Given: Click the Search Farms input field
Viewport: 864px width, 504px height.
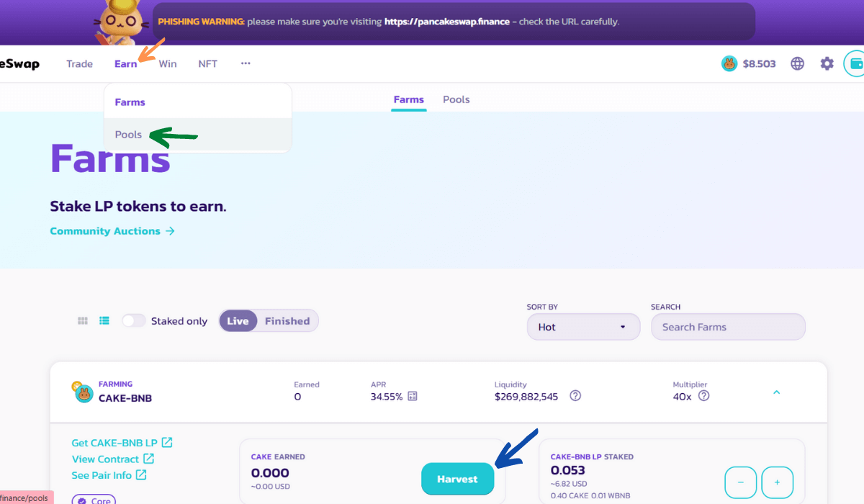Looking at the screenshot, I should pos(728,327).
